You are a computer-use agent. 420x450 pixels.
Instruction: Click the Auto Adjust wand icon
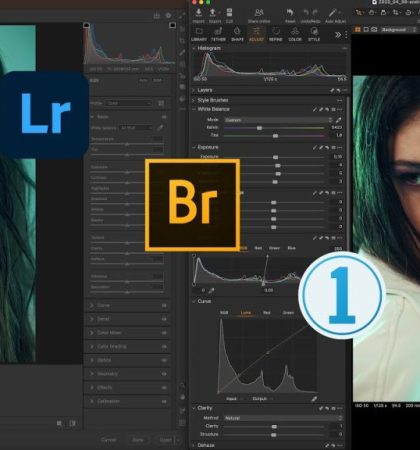click(x=333, y=13)
